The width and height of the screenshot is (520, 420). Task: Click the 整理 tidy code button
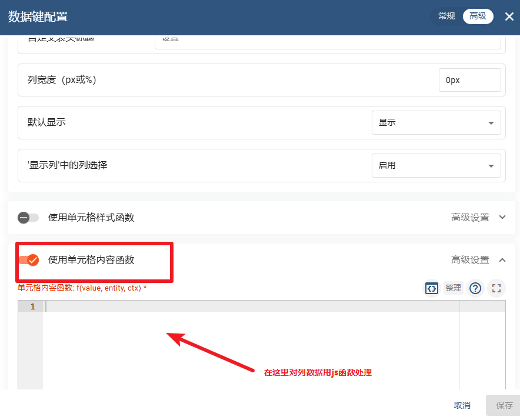[x=453, y=288]
